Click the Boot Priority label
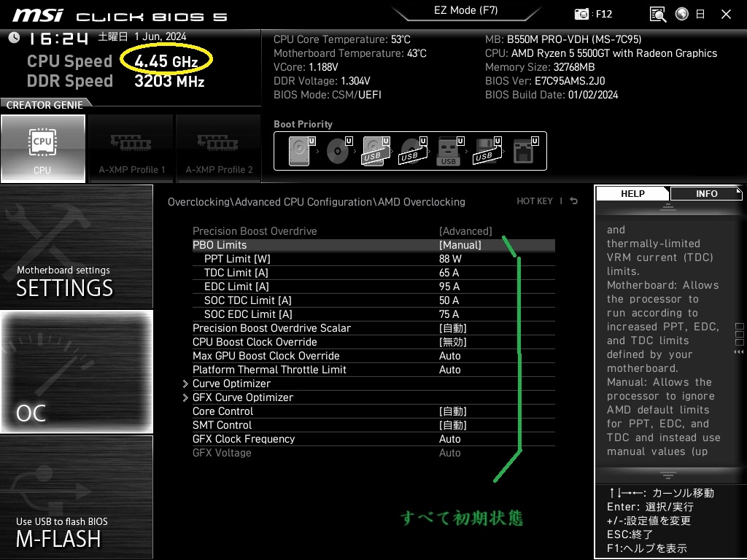The image size is (747, 560). pyautogui.click(x=303, y=124)
